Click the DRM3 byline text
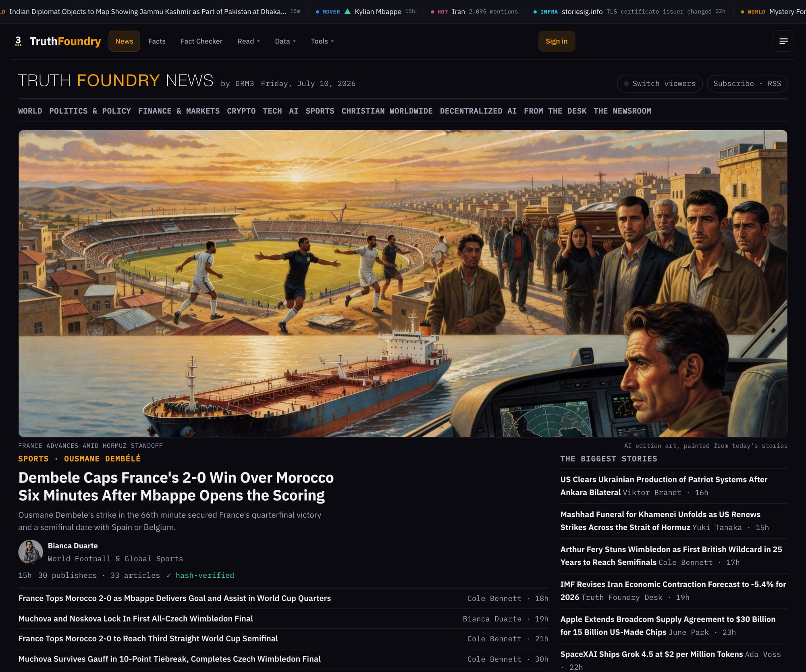806x672 pixels. (x=244, y=83)
